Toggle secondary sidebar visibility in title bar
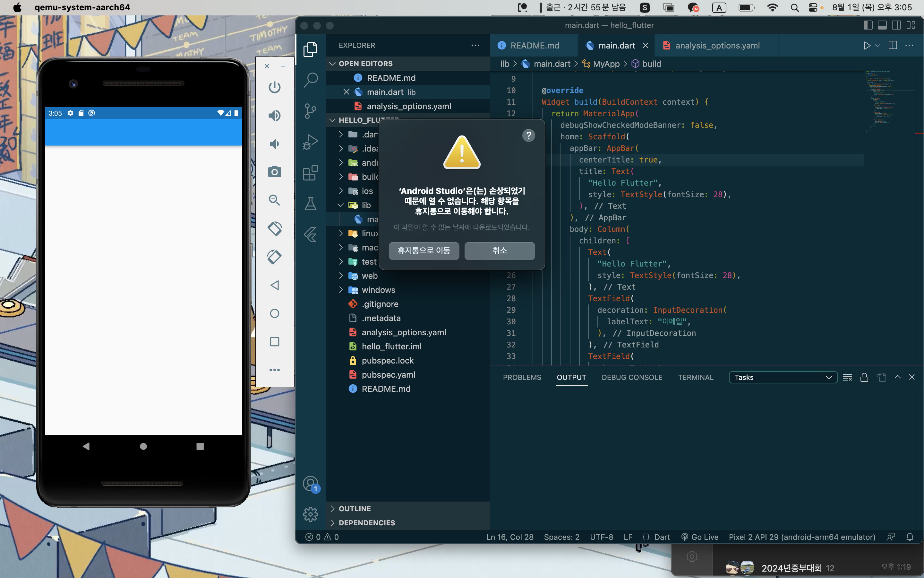The image size is (924, 578). 896,25
